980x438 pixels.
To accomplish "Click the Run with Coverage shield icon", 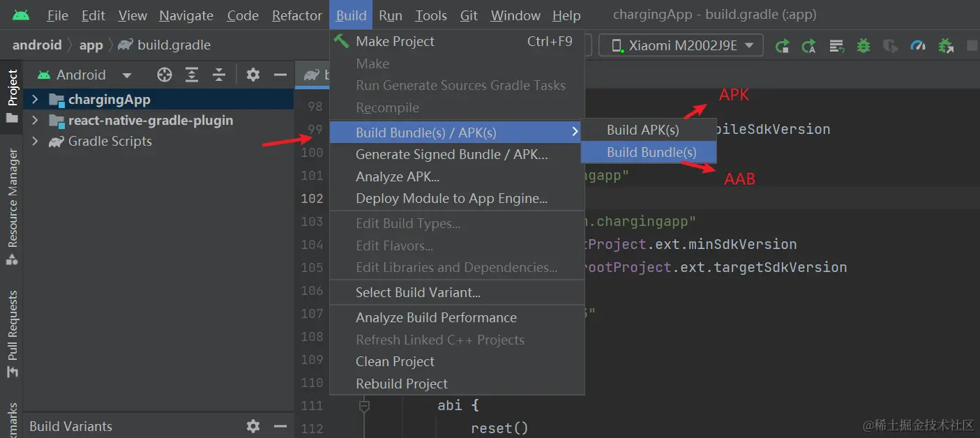I will coord(890,46).
